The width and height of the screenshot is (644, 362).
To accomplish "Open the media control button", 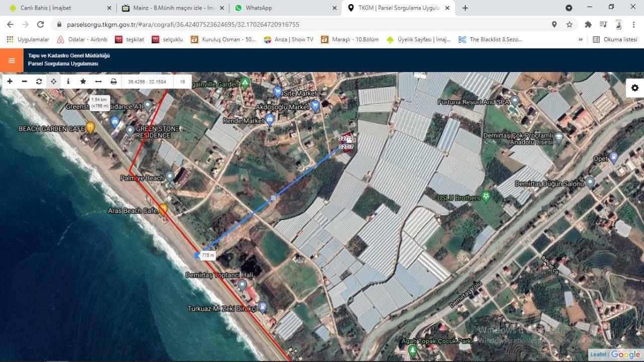I will tap(603, 24).
